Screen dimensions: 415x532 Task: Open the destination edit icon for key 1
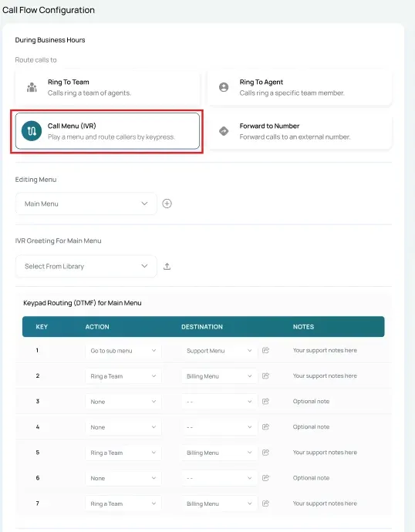point(265,351)
